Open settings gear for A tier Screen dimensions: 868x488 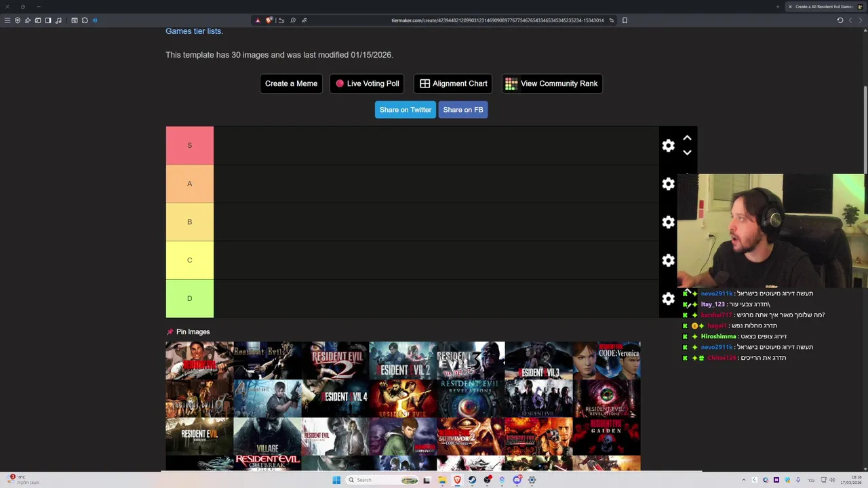coord(668,184)
